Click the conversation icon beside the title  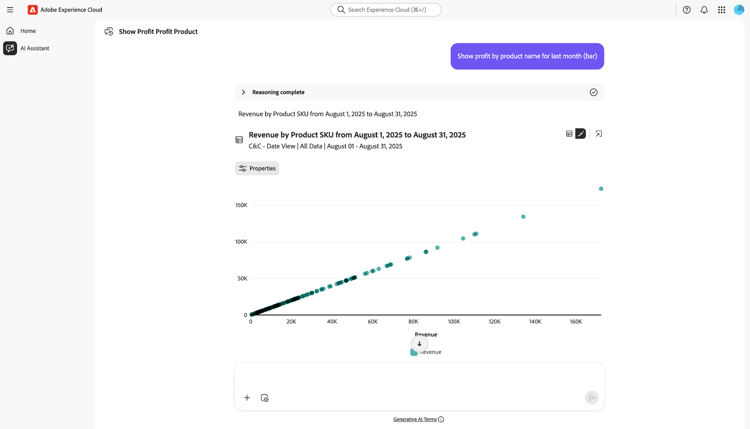(x=109, y=32)
